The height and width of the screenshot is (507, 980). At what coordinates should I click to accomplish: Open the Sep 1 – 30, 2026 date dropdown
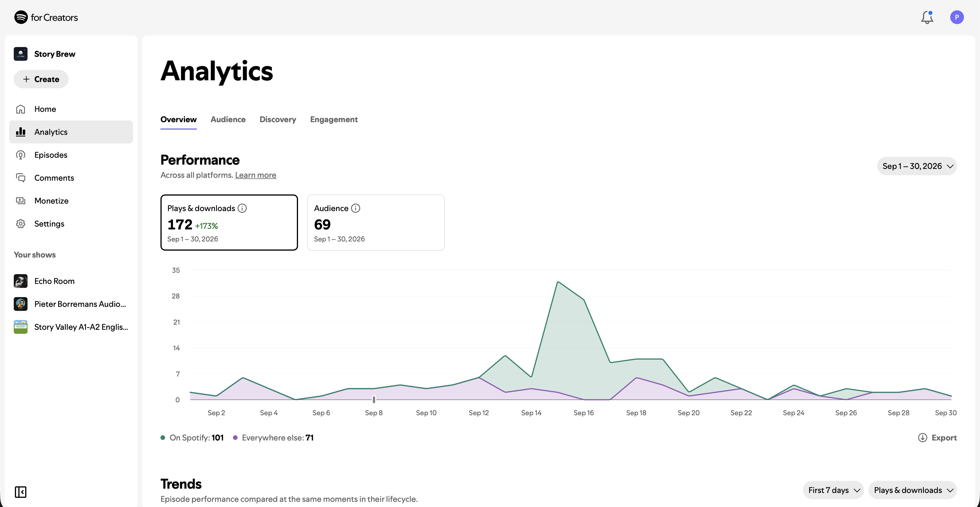pos(917,166)
